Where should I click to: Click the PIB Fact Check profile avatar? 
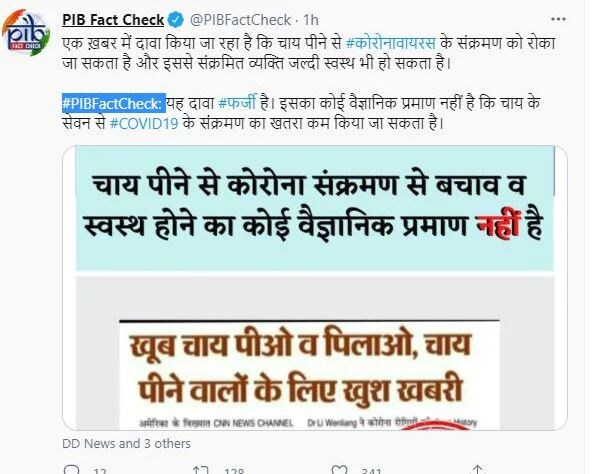(26, 33)
